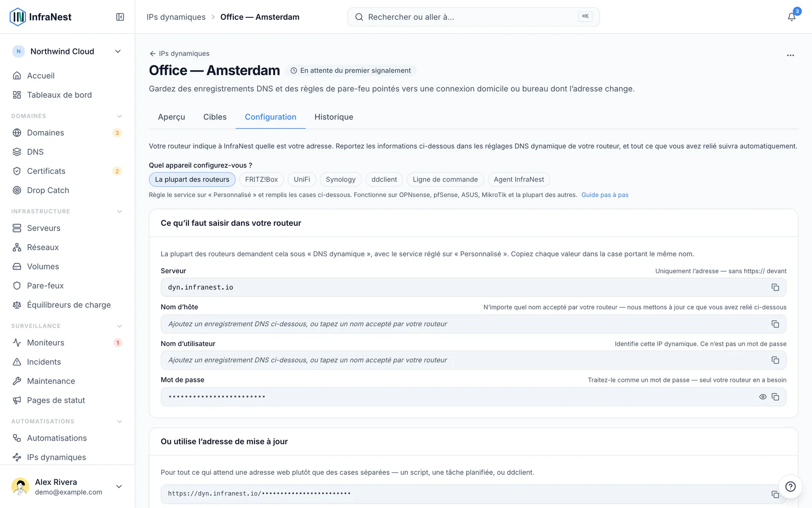
Task: Collapse the INFRASTRUCTURE section
Action: coord(120,211)
